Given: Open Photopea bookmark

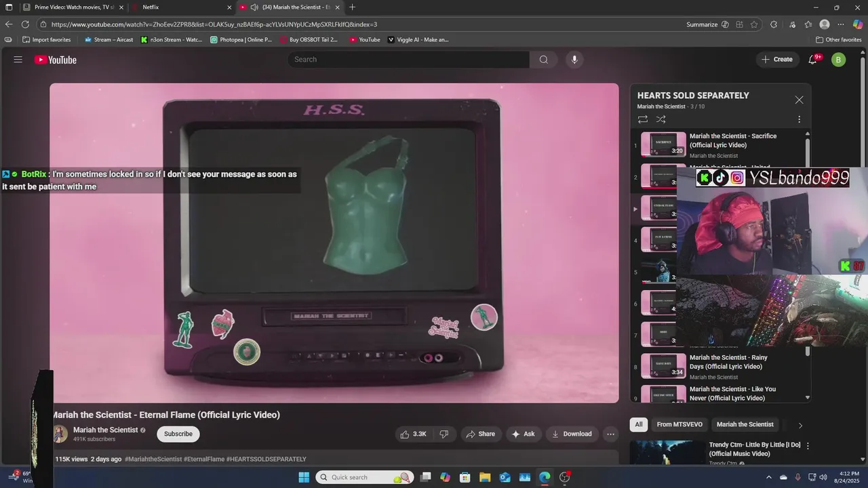Looking at the screenshot, I should (241, 39).
